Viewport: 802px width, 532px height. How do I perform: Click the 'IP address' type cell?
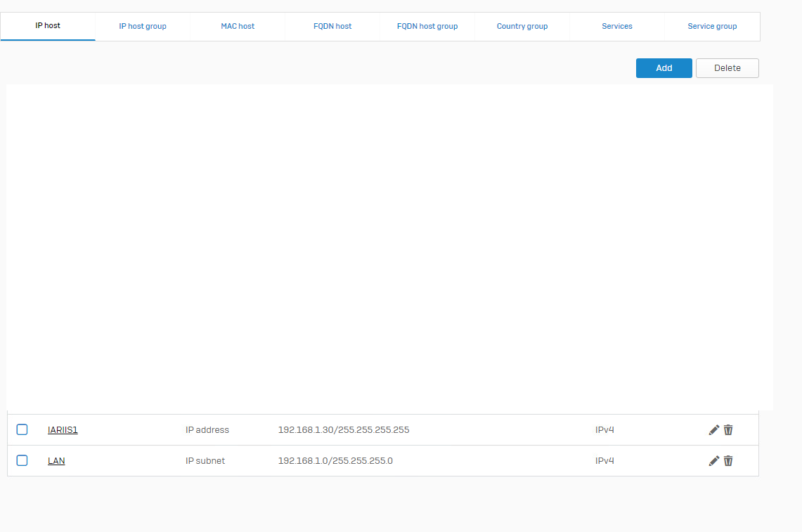pos(207,430)
